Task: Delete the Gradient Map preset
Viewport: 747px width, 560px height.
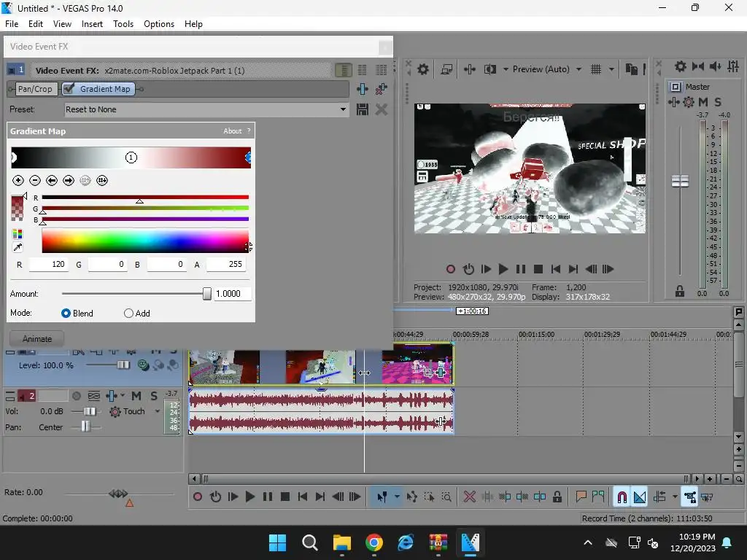Action: 381,109
